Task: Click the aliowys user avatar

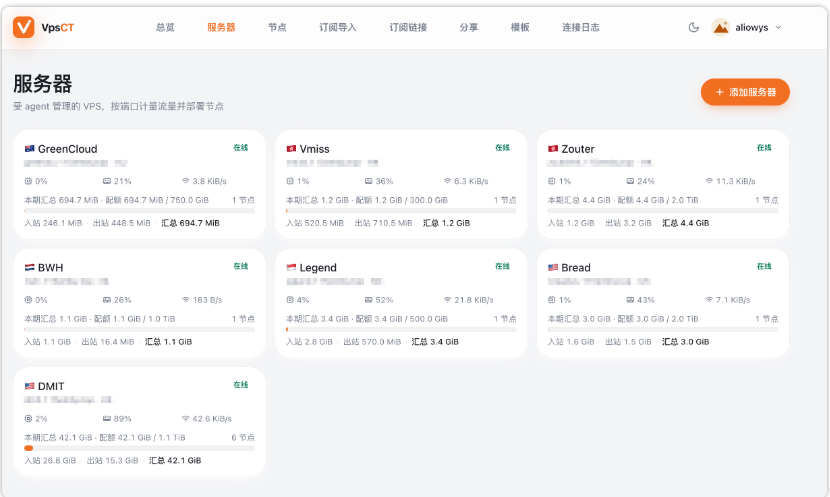Action: [720, 28]
